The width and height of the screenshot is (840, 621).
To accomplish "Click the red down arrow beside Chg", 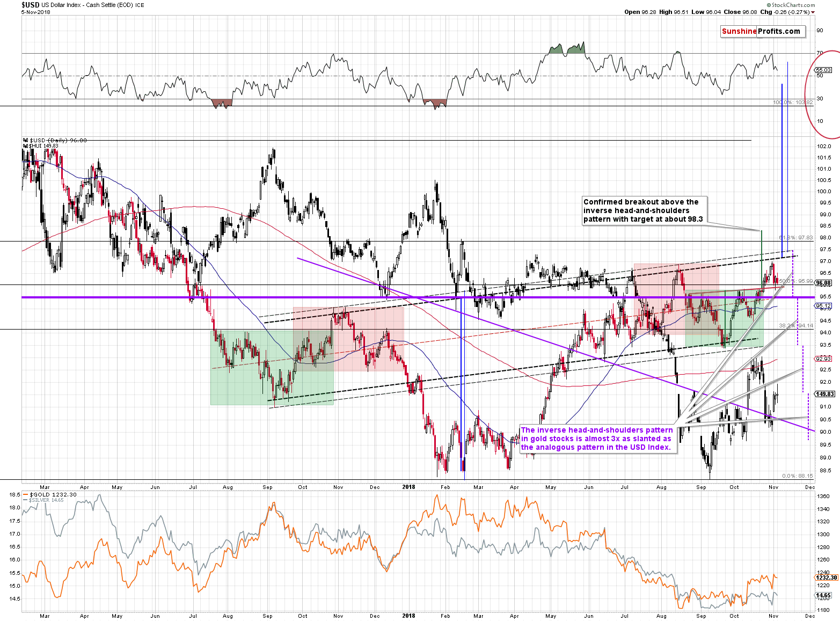I will point(813,12).
